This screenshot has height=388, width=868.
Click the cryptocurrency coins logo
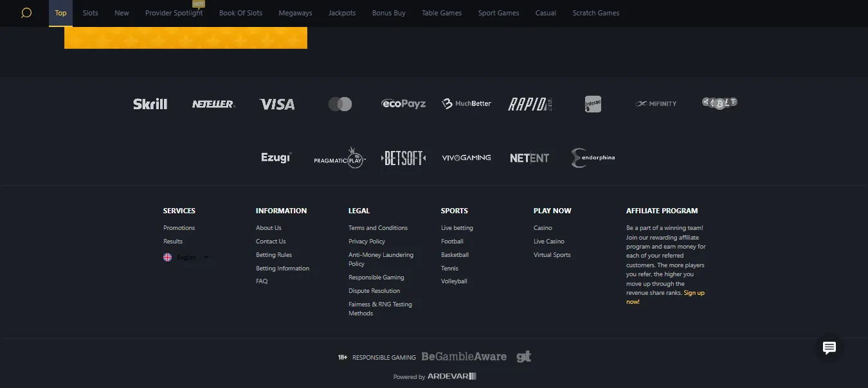click(x=719, y=103)
